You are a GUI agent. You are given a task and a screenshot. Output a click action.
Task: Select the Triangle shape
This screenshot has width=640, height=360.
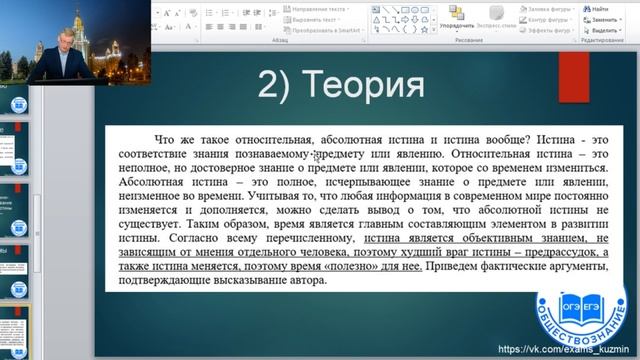tap(376, 20)
